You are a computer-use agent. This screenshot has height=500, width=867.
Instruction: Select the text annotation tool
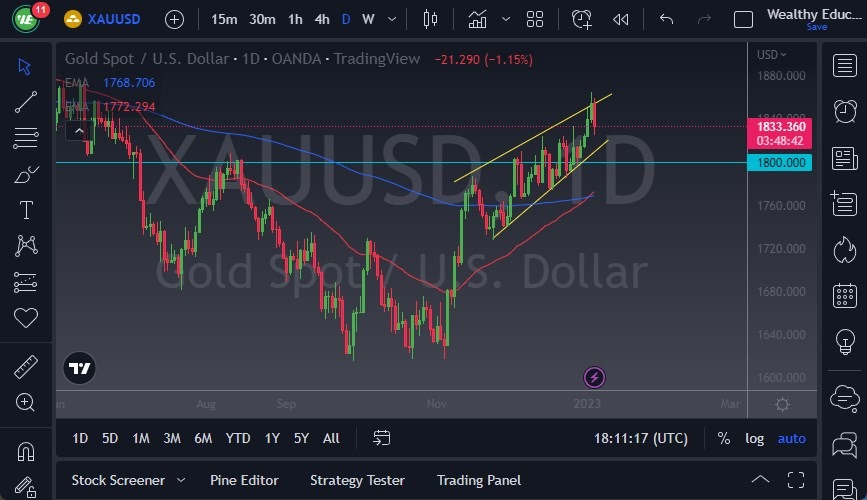click(x=26, y=210)
